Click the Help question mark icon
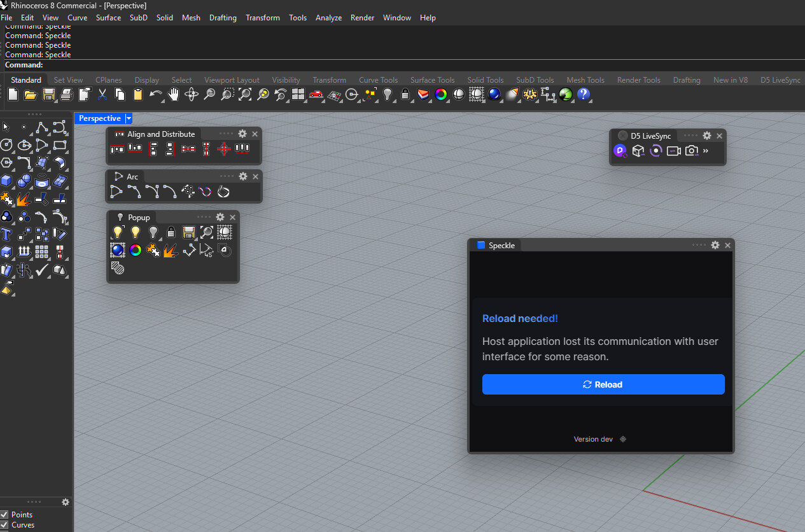Image resolution: width=805 pixels, height=532 pixels. (x=584, y=95)
